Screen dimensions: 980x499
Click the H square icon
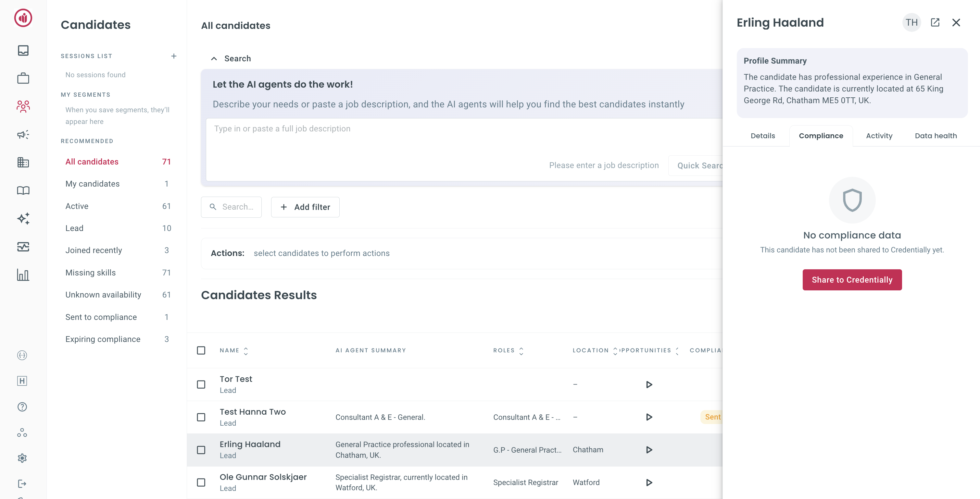click(22, 381)
